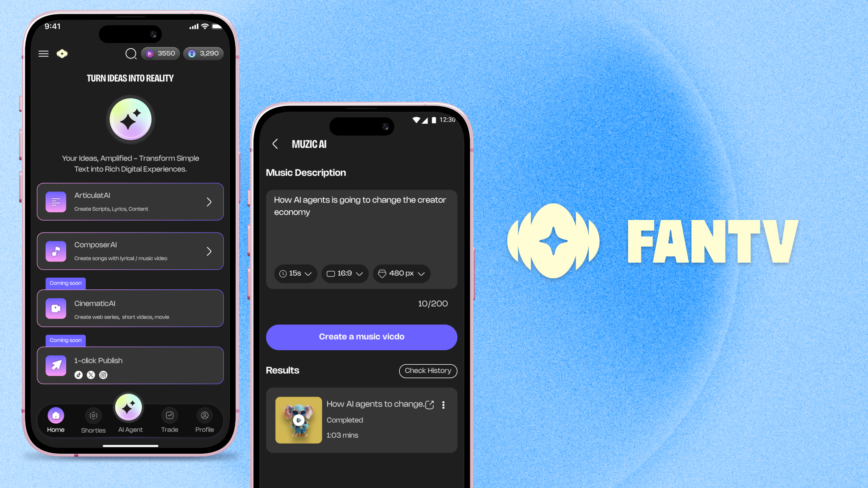Image resolution: width=868 pixels, height=488 pixels.
Task: Open the completed music video result
Action: (430, 405)
